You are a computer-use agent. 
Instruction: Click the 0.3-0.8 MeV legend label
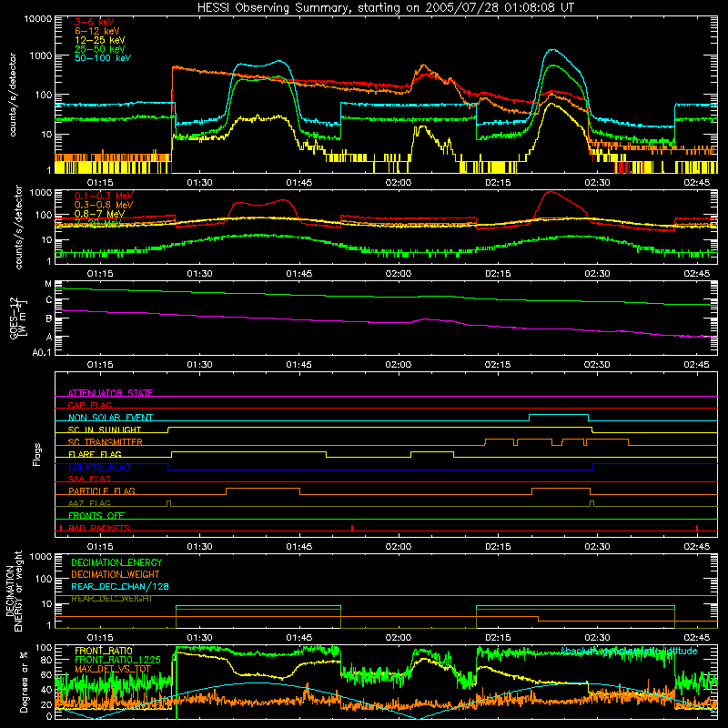pyautogui.click(x=104, y=205)
